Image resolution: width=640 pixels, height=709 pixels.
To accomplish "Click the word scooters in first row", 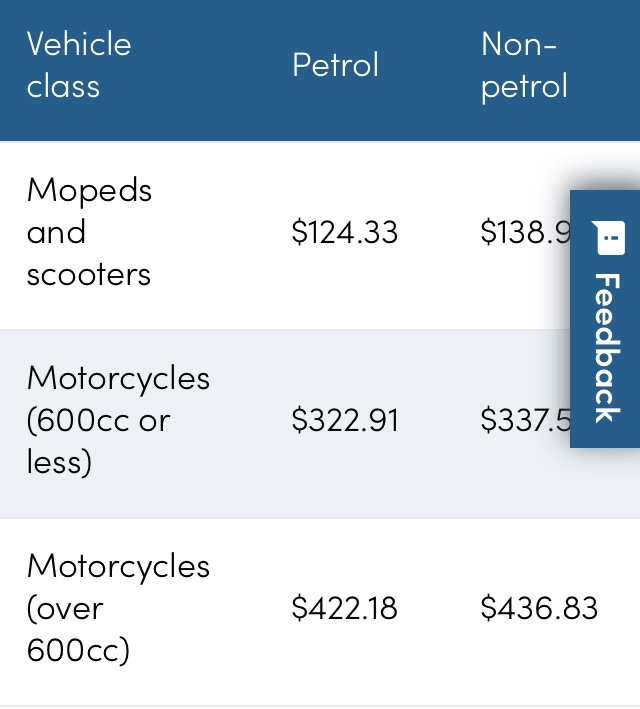I will click(x=89, y=275).
